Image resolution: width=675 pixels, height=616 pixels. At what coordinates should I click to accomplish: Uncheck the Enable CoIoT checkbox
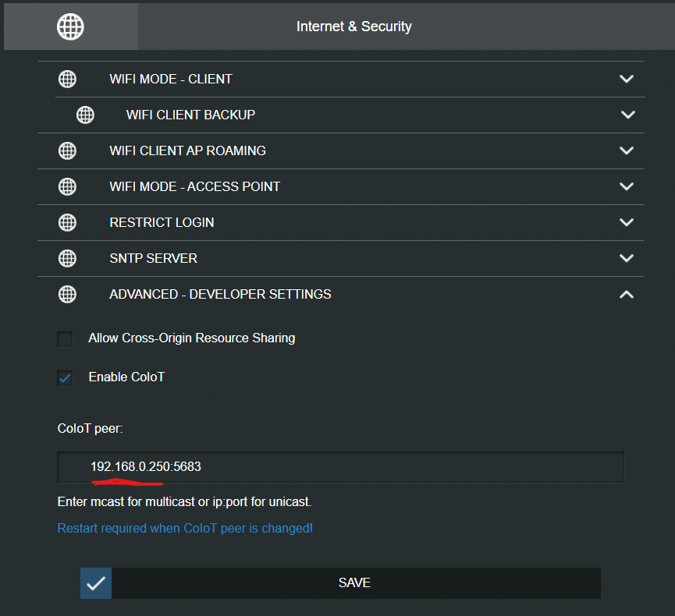[x=65, y=377]
